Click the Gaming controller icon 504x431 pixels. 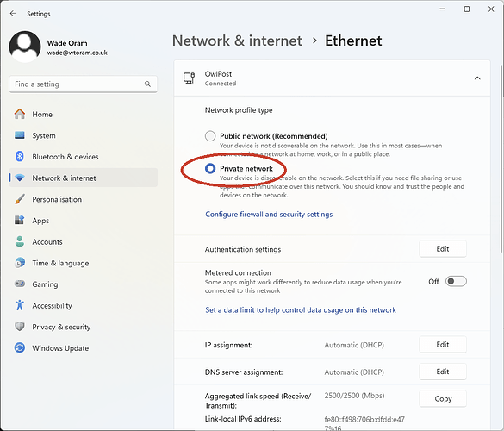[20, 284]
